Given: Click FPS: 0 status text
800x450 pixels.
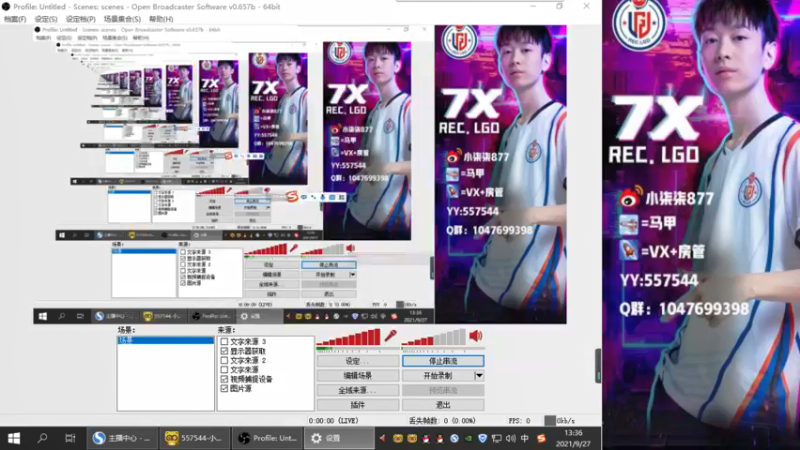Looking at the screenshot, I should (519, 420).
